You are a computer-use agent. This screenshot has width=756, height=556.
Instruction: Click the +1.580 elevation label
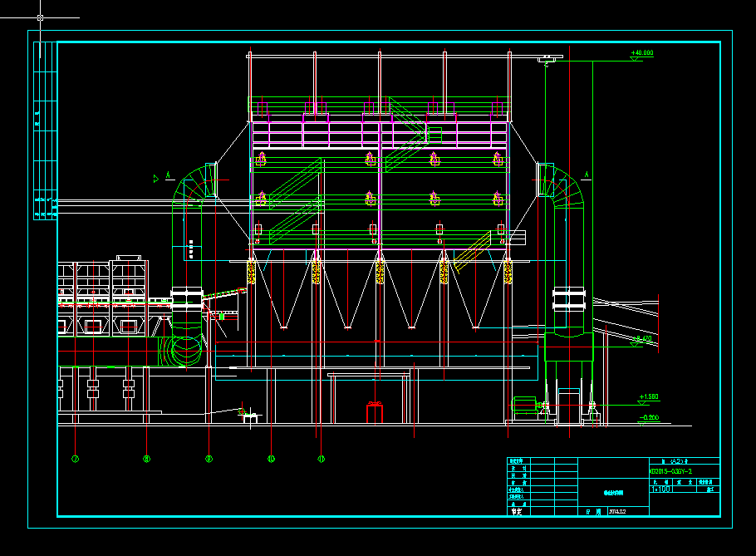(649, 397)
